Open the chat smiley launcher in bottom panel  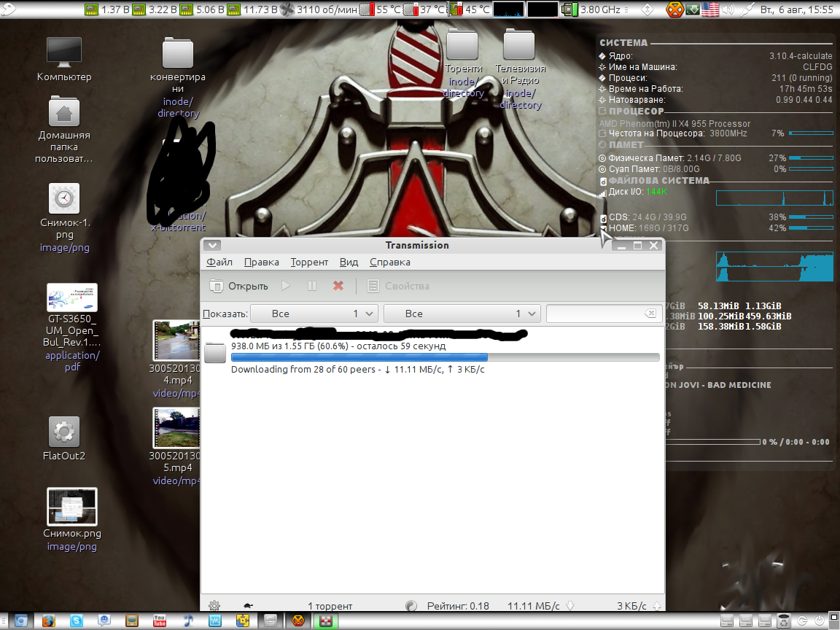[x=104, y=621]
